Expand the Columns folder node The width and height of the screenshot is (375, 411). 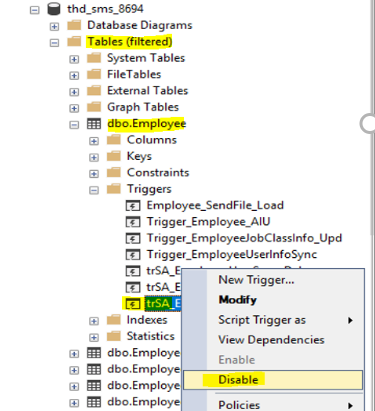(x=94, y=141)
